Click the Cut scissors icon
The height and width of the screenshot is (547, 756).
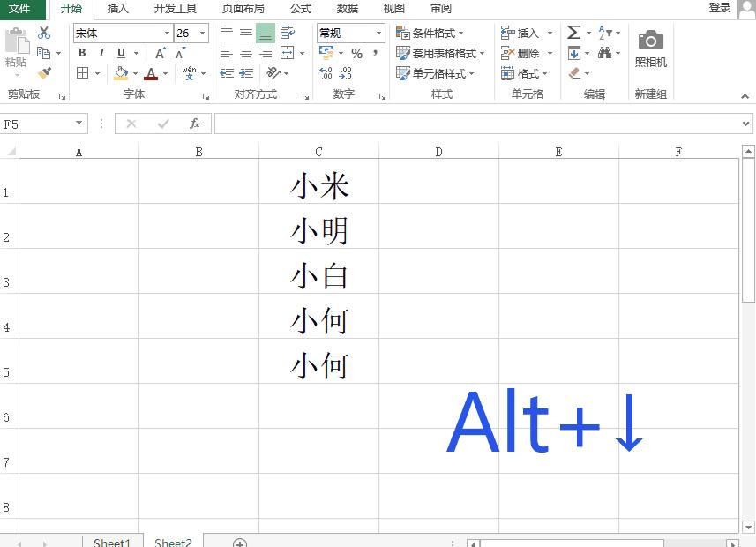42,31
